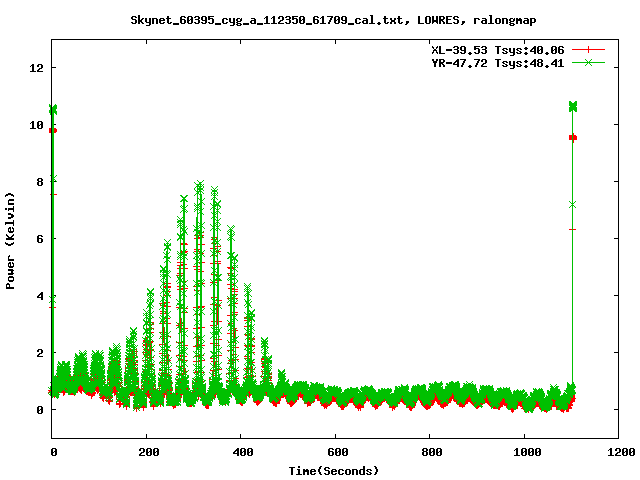This screenshot has width=640, height=480.
Task: Click x-axis tick label 800
Action: (x=432, y=452)
